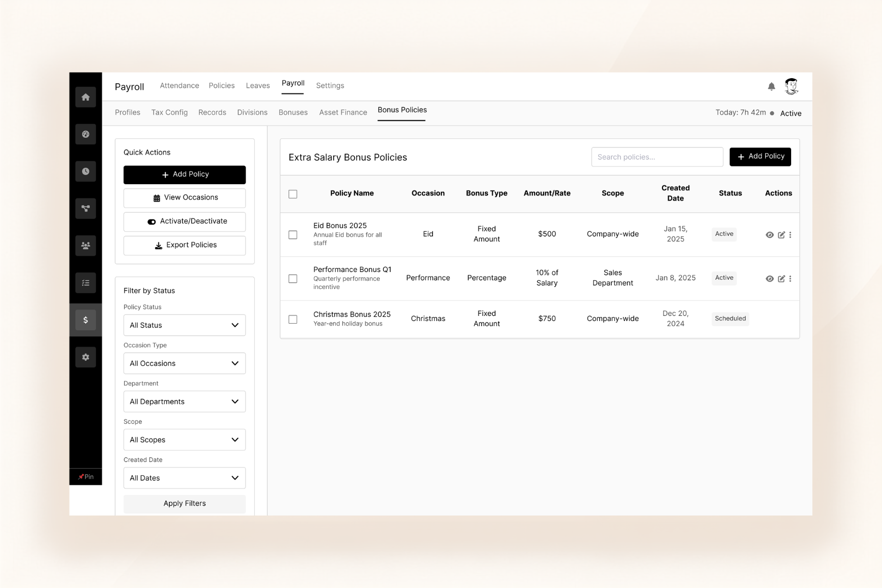Select the dollar payroll icon in the sidebar
Viewport: 882px width, 588px height.
(86, 320)
